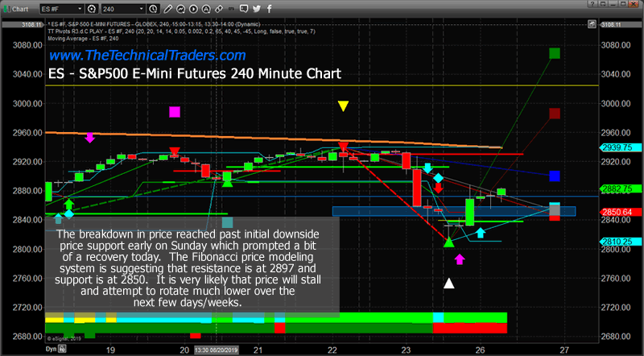
Task: Click the dark red square projection marker
Action: 555,114
